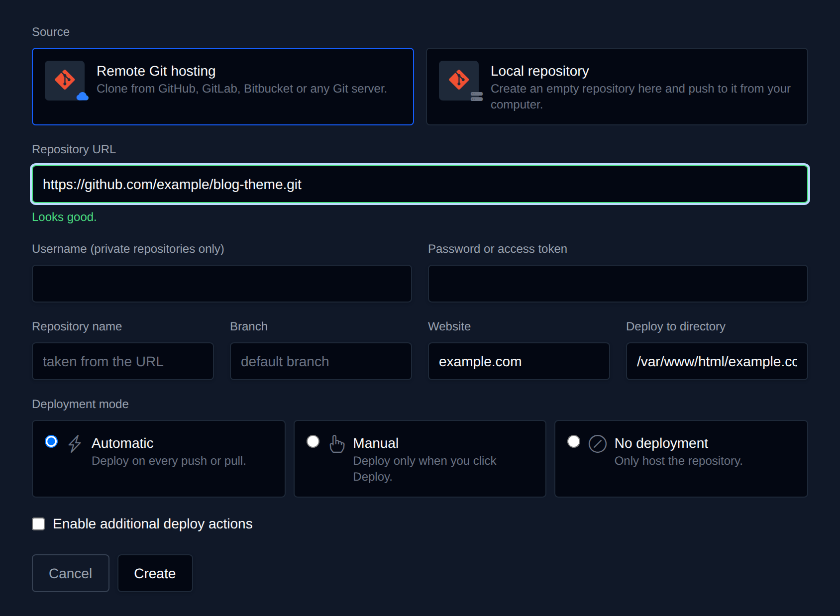Focus the Password or access token field
The image size is (840, 616).
[x=618, y=284]
